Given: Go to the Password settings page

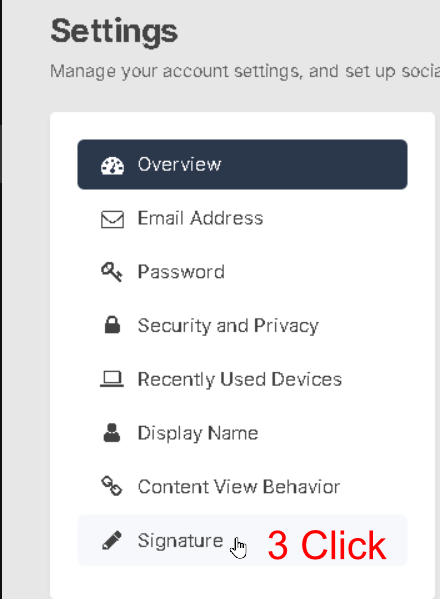Looking at the screenshot, I should (x=242, y=272).
